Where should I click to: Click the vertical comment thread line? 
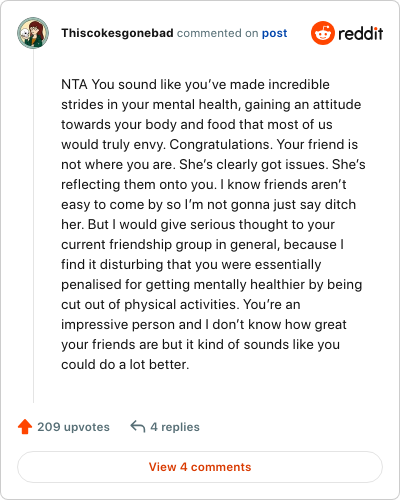[33, 226]
